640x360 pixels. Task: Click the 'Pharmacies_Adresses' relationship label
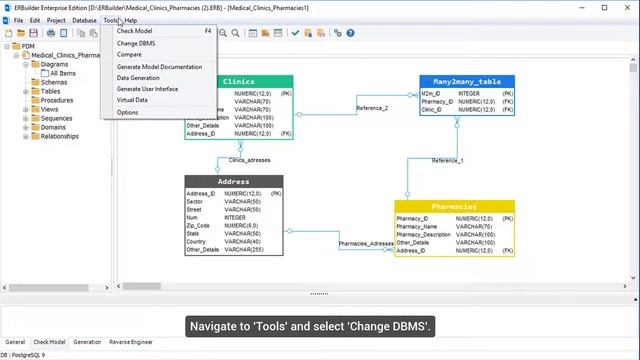366,244
